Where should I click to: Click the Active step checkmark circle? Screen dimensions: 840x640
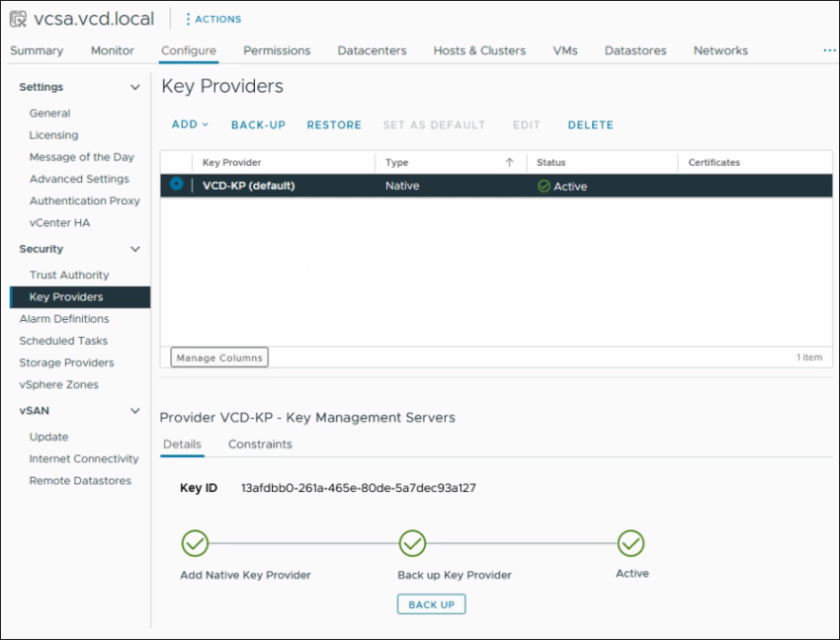click(630, 543)
